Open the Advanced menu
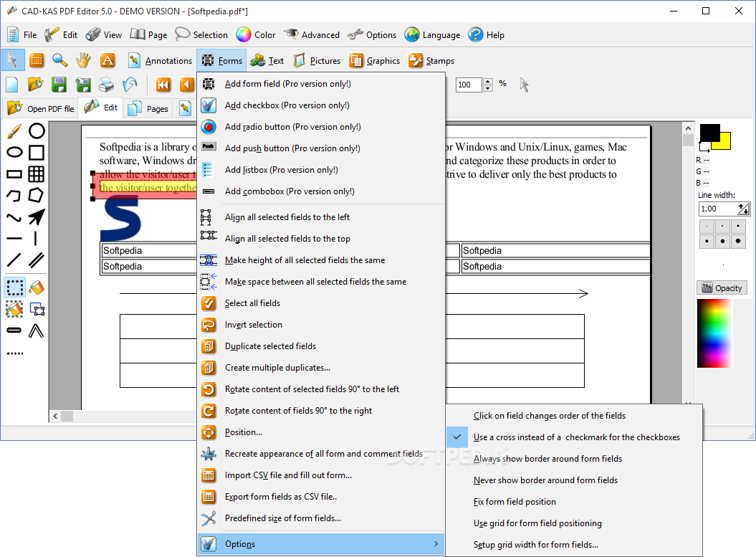 coord(312,34)
